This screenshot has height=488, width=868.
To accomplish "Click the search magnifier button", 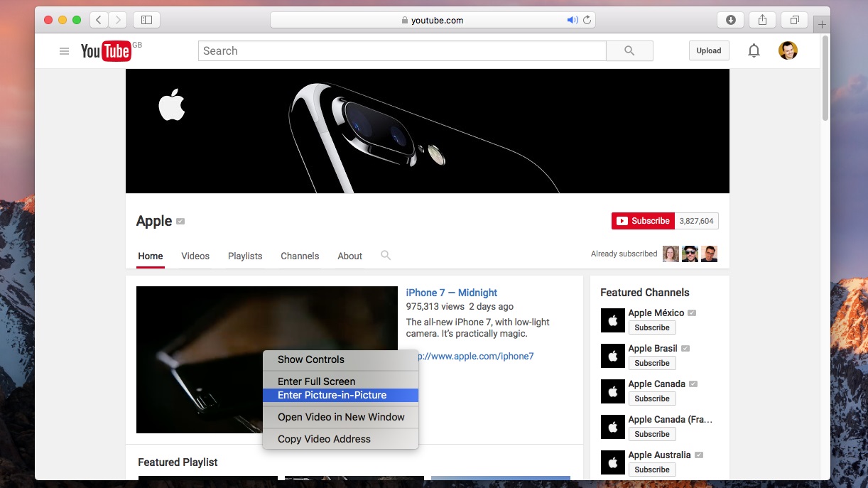I will click(x=629, y=50).
